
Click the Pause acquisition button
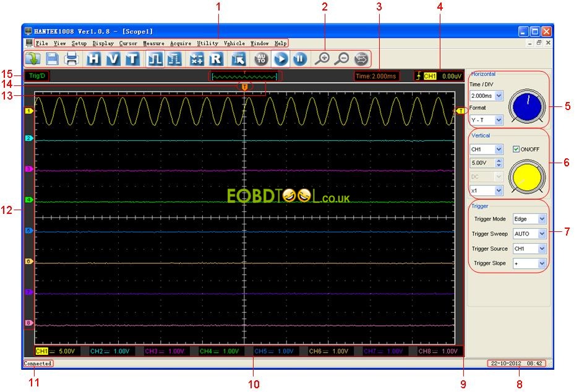click(300, 59)
